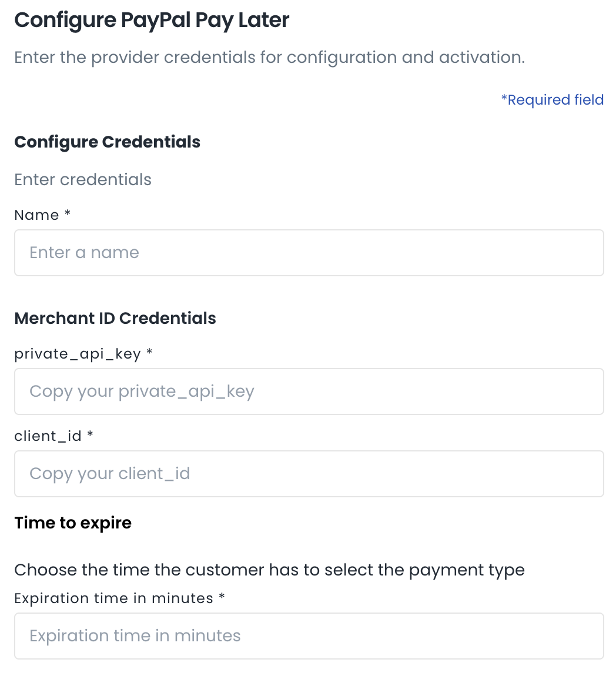Click the asterisk beside the Name label
The width and height of the screenshot is (616, 676).
coord(68,213)
